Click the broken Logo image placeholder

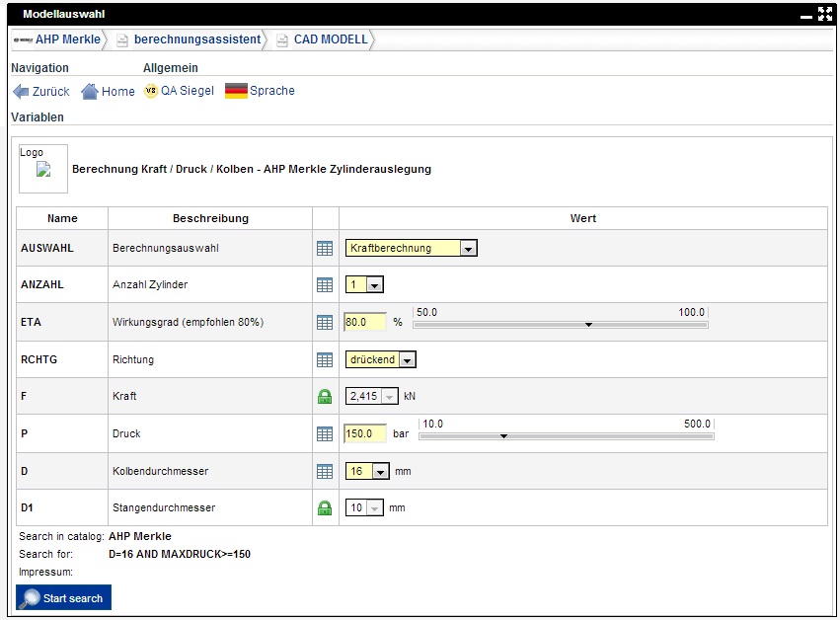43,169
